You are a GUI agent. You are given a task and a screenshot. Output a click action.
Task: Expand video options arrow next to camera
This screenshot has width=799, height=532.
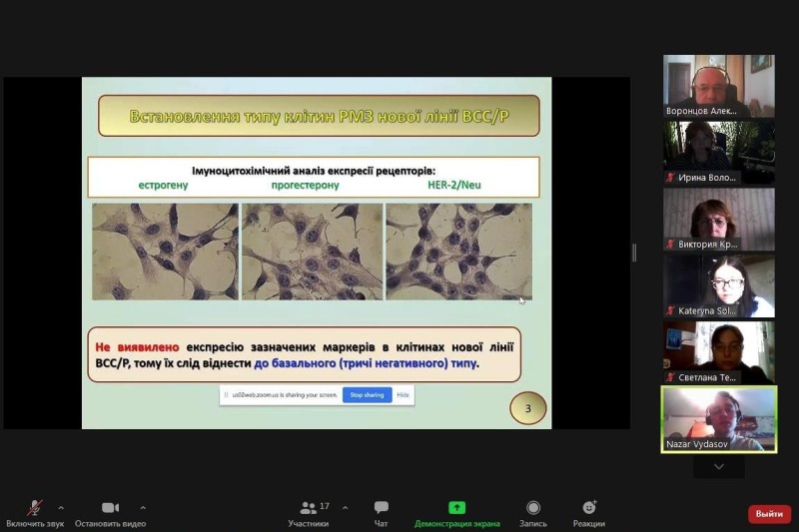point(143,507)
